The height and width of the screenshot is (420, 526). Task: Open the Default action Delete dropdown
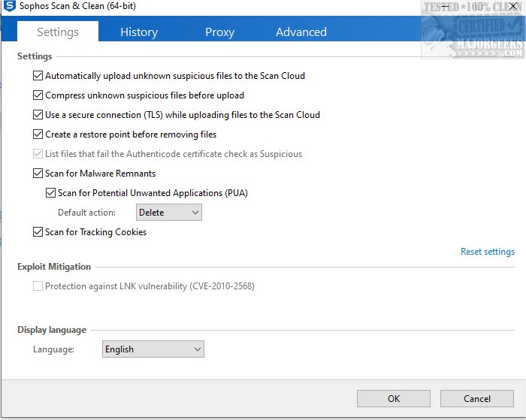click(x=168, y=213)
